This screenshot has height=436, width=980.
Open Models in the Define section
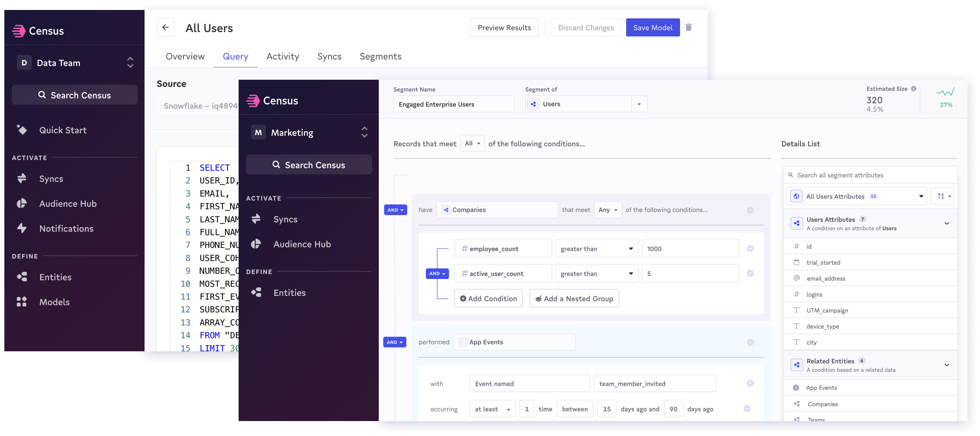coord(54,302)
